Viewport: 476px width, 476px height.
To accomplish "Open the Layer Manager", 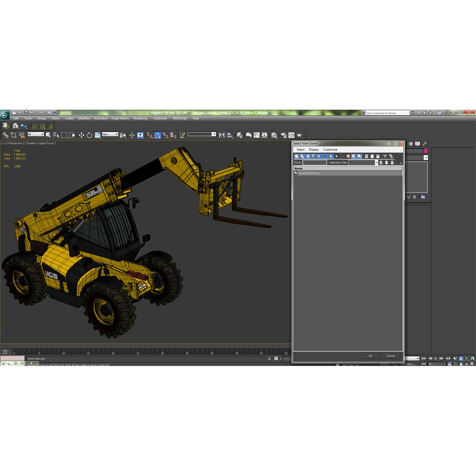I will click(239, 135).
